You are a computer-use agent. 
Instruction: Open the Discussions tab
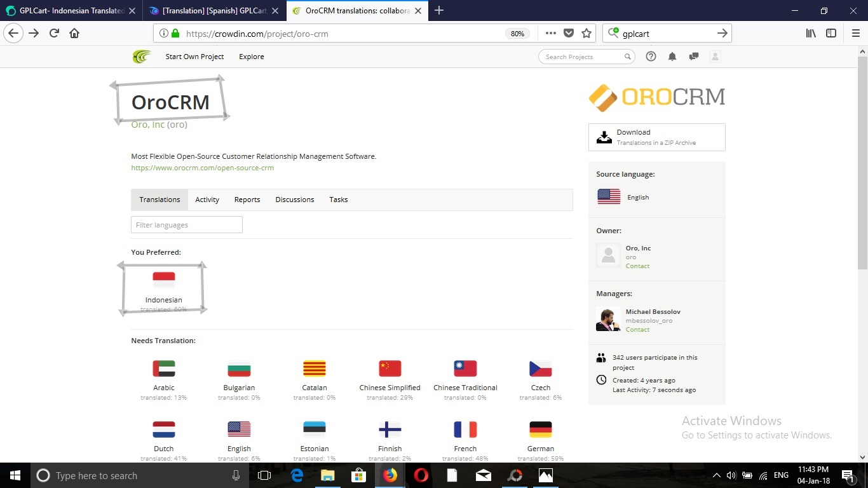pyautogui.click(x=295, y=200)
